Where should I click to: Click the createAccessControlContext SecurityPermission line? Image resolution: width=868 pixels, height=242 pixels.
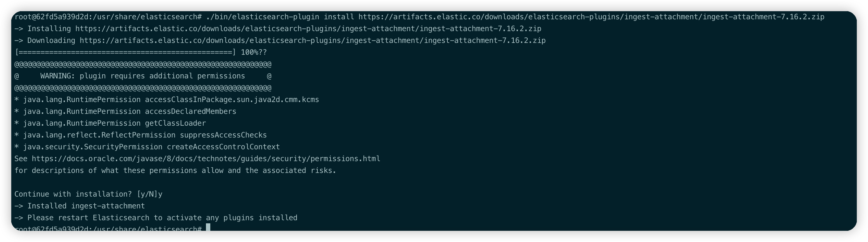click(147, 147)
